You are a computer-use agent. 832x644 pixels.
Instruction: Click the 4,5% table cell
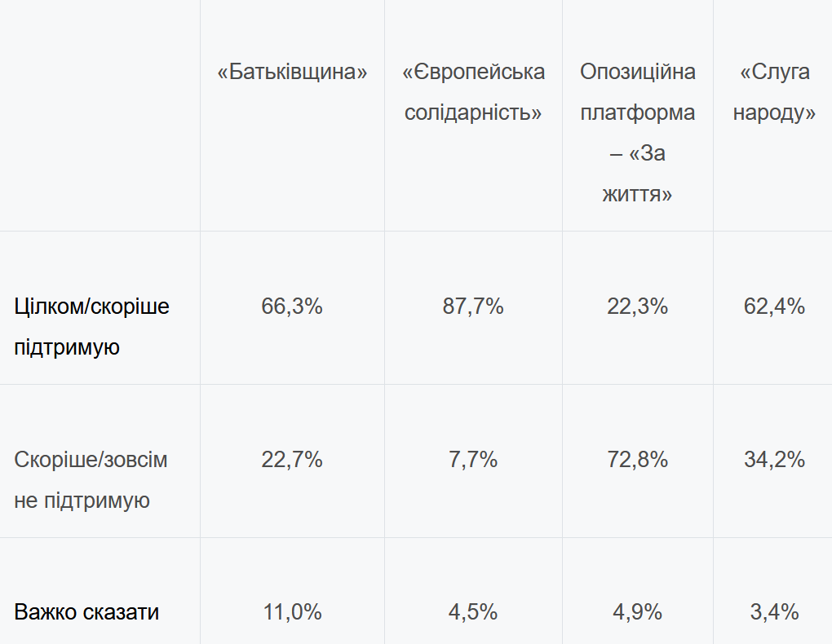click(x=473, y=612)
